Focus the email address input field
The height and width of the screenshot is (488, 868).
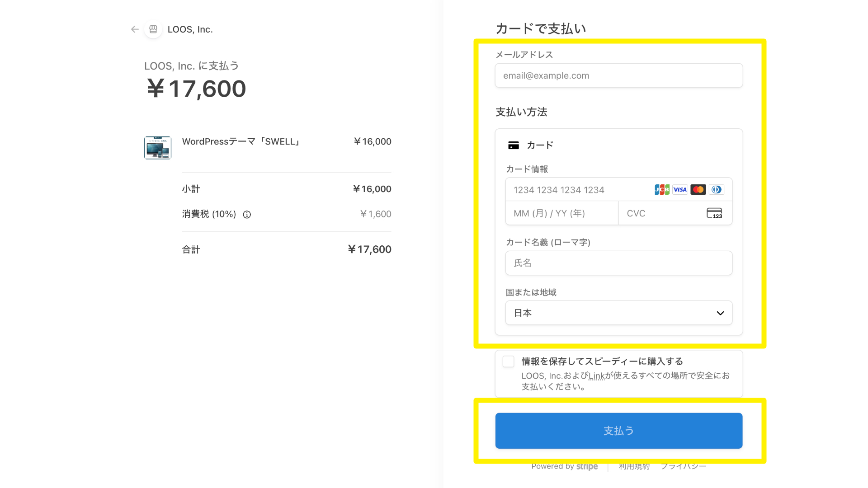618,75
